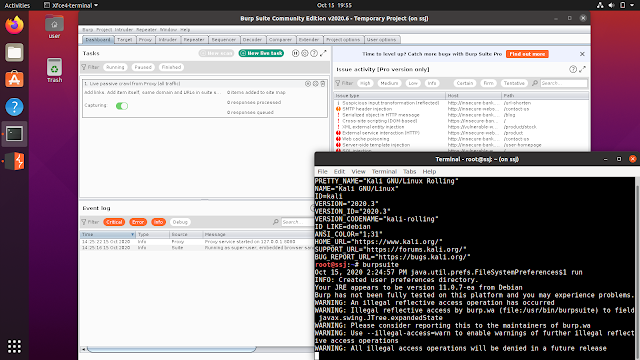Click the New live task button
Viewport: 640px width, 360px height.
[x=261, y=53]
